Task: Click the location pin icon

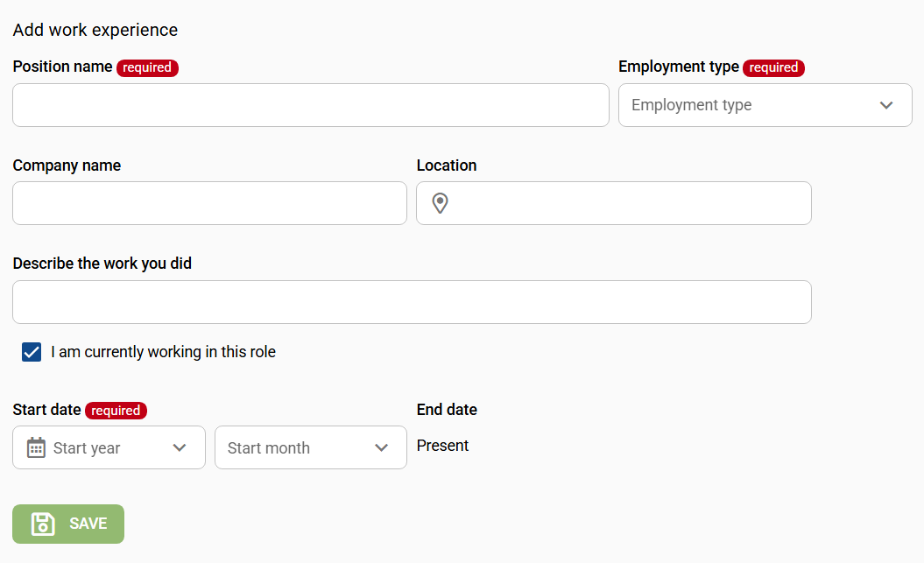Action: (x=441, y=203)
